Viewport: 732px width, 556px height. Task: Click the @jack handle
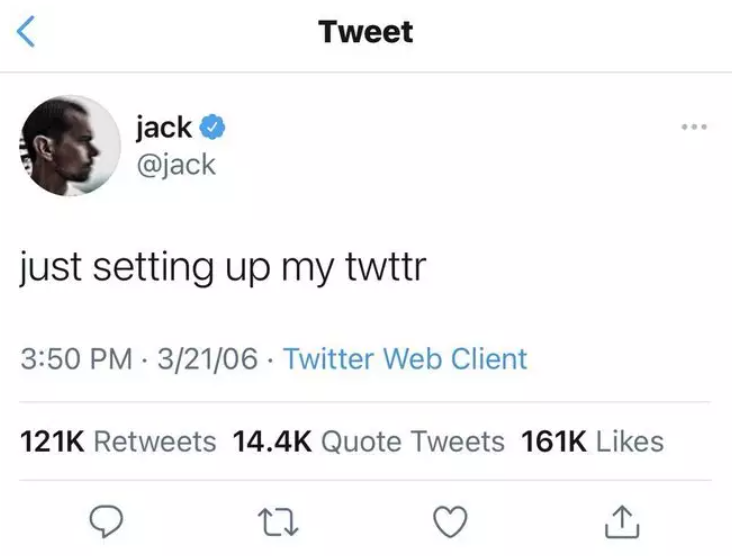[176, 165]
